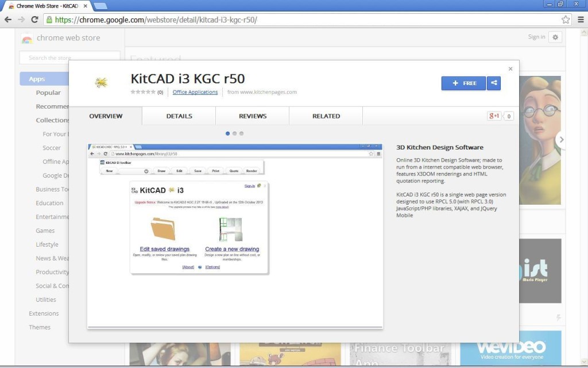Open the Games category

coord(45,231)
